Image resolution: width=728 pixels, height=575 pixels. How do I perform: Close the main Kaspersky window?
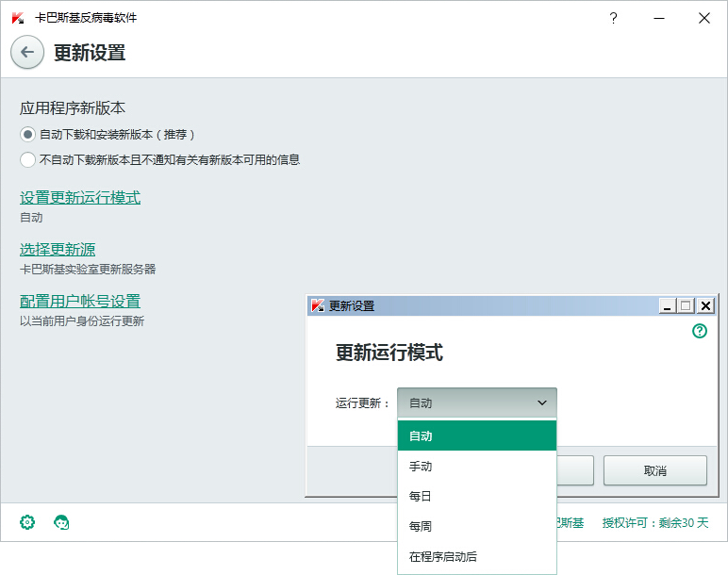pyautogui.click(x=704, y=18)
